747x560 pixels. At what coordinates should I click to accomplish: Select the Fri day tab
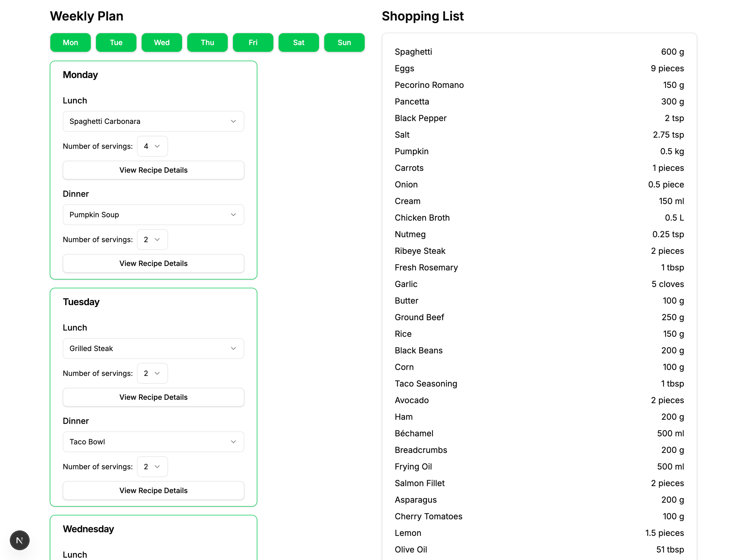click(253, 43)
